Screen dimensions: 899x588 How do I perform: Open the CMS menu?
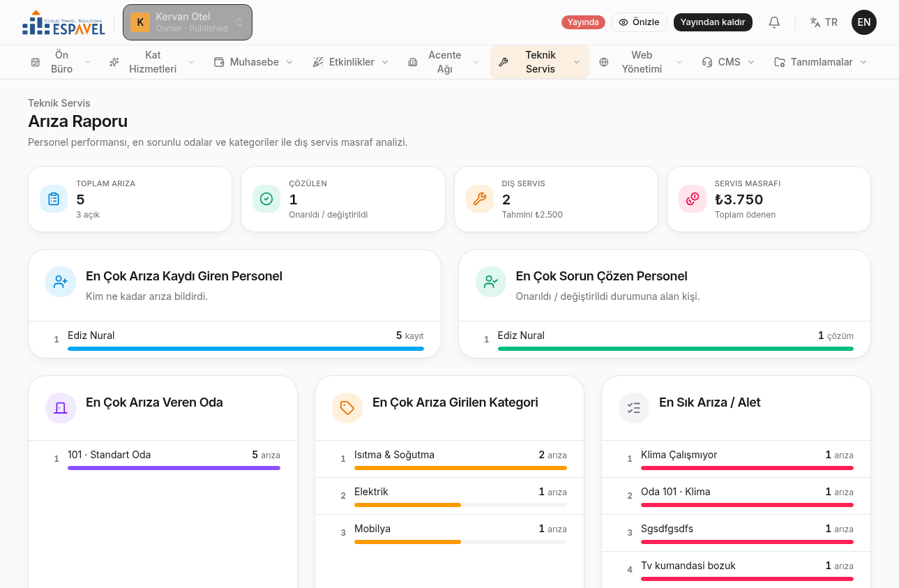[728, 62]
